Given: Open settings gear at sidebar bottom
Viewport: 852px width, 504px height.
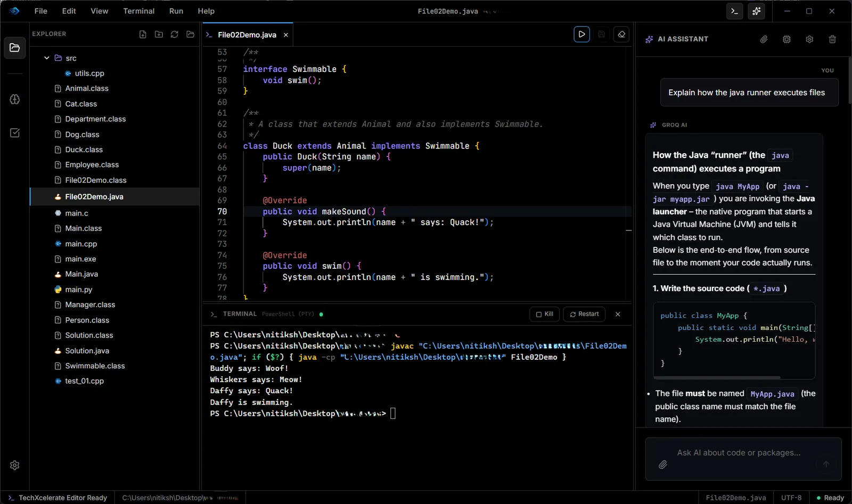Looking at the screenshot, I should [x=15, y=465].
